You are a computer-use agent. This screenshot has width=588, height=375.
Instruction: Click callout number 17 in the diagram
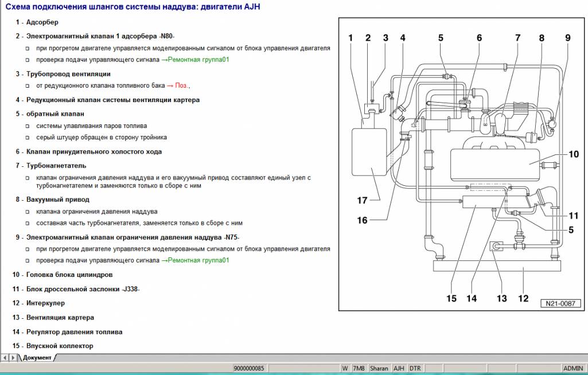[362, 201]
